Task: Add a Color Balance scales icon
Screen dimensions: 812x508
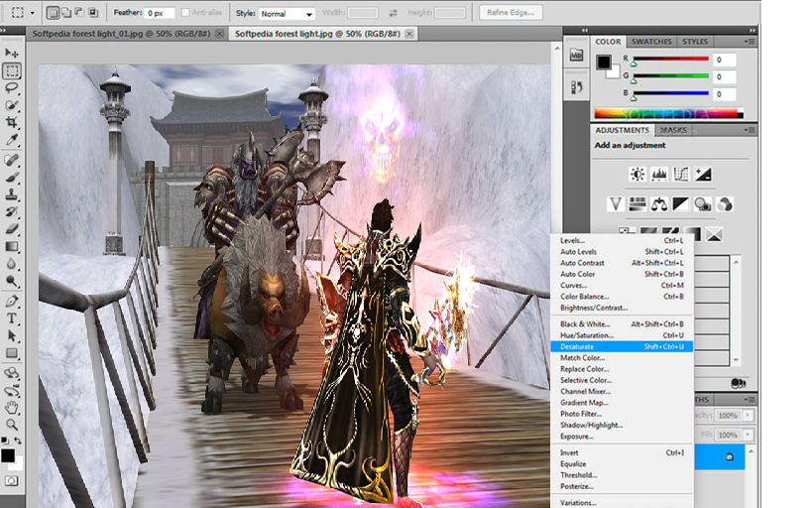Action: click(x=658, y=204)
